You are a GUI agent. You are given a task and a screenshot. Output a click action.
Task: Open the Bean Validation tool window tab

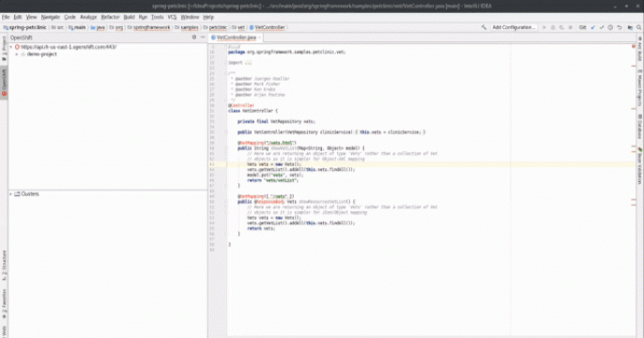640,165
